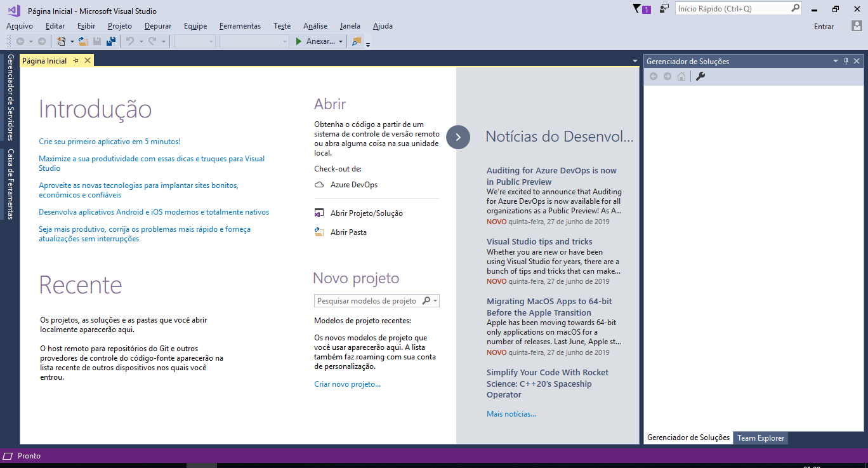
Task: Click the Quick Launch magnifier icon
Action: click(x=796, y=8)
